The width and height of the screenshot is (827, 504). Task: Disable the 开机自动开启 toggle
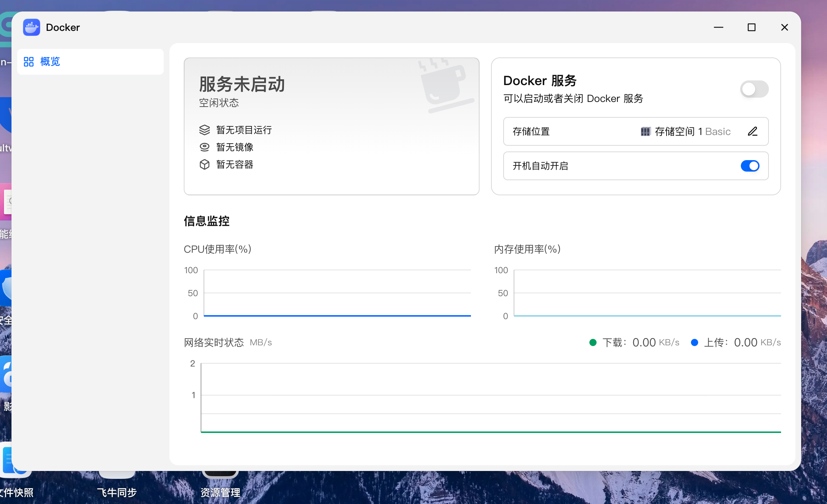point(750,166)
